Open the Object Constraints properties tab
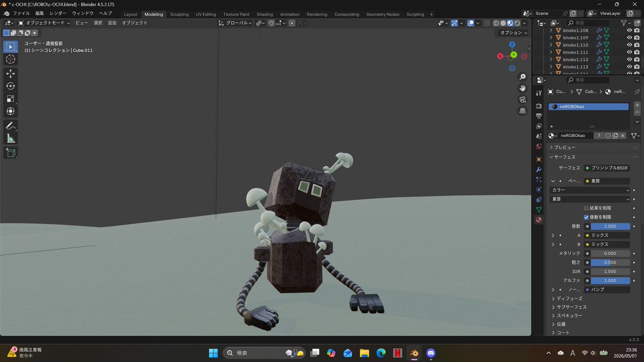Image resolution: width=644 pixels, height=362 pixels. point(539,200)
